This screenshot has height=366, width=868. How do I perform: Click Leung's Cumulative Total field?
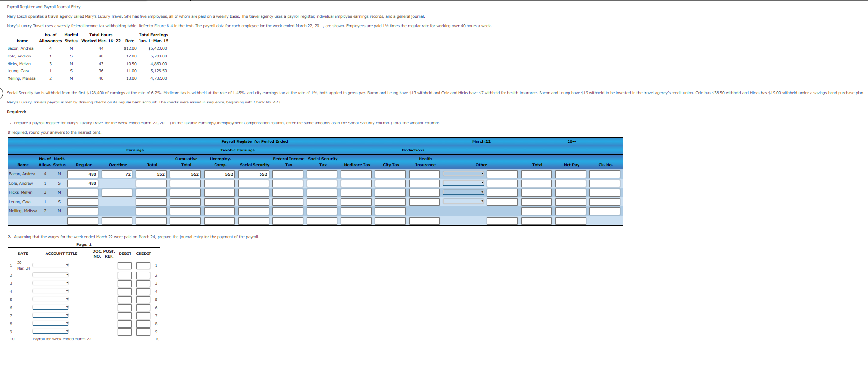(x=185, y=202)
